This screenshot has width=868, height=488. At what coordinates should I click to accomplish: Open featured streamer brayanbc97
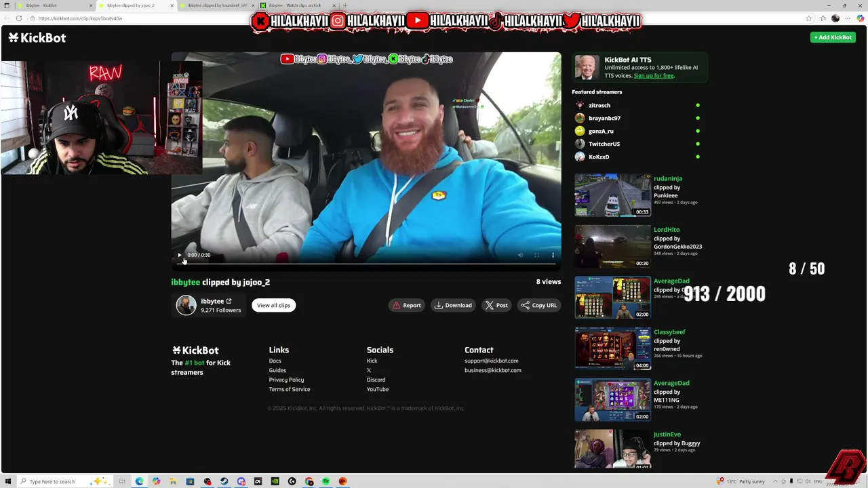click(x=604, y=118)
